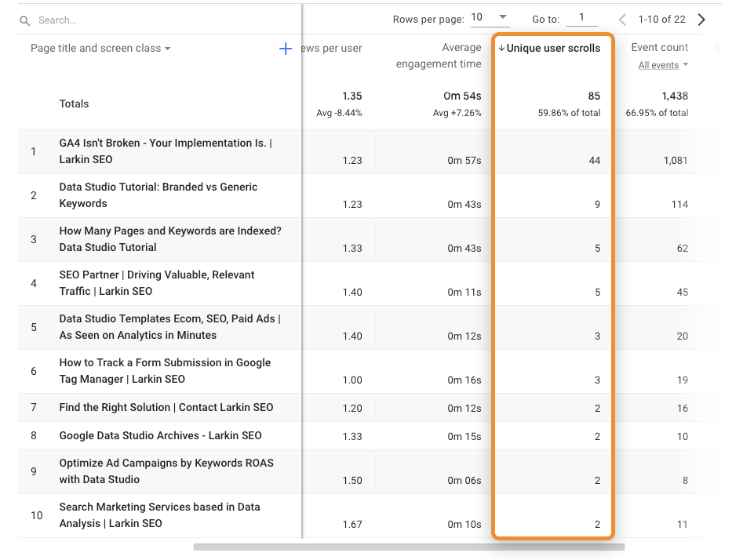Open the All events filter dropdown
Screen dimensions: 743x560
pos(663,65)
